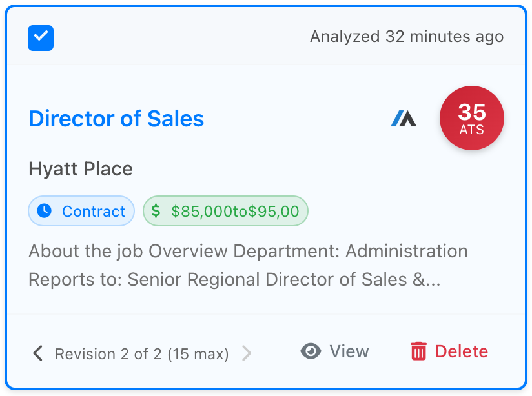Viewport: 532px width, 396px height.
Task: Click the ATS label inside the score circle
Action: [x=472, y=130]
